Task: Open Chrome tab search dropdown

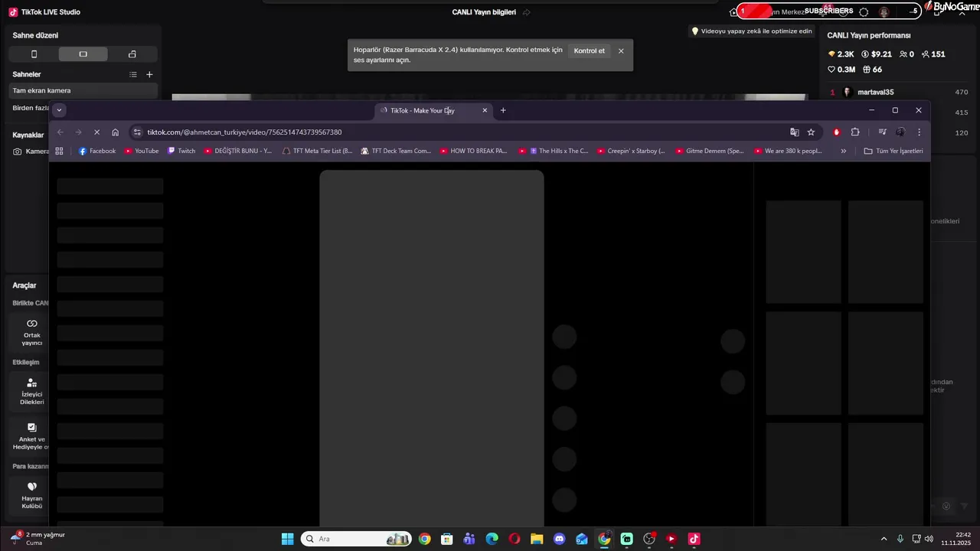Action: (59, 110)
